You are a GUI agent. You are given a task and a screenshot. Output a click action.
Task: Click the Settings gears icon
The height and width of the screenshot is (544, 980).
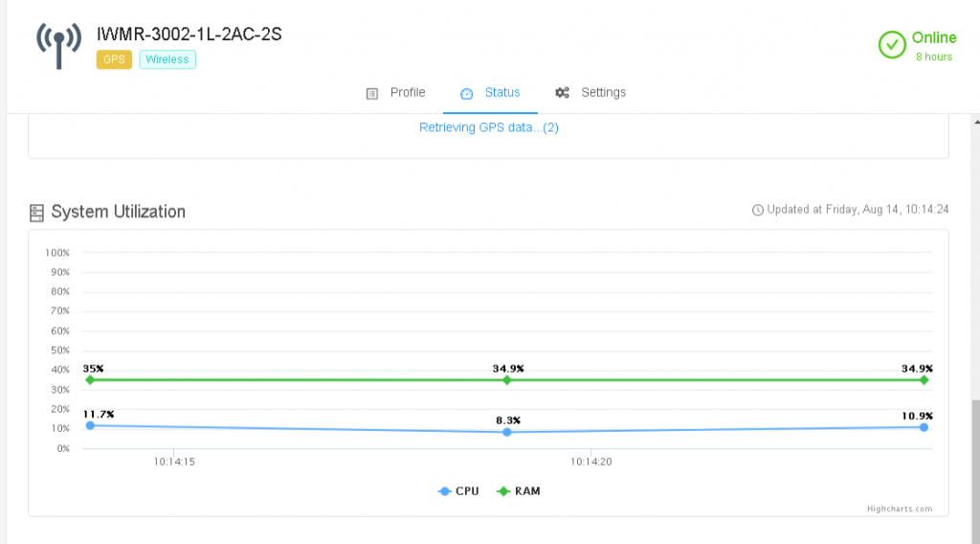563,93
